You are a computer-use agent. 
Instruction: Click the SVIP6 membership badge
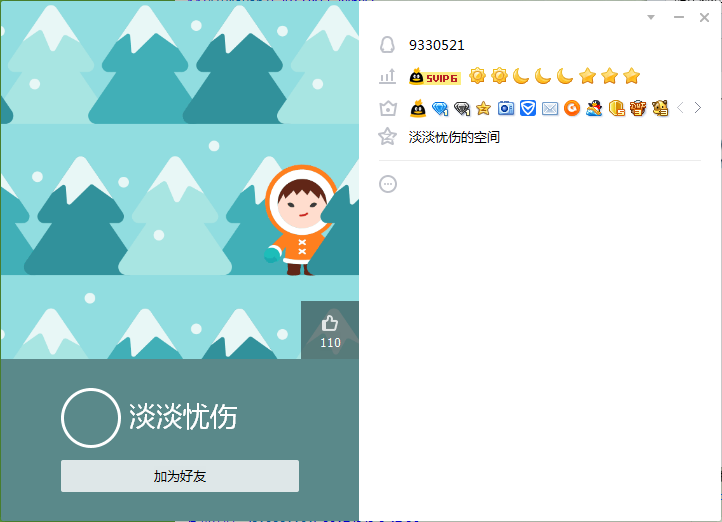pyautogui.click(x=435, y=77)
